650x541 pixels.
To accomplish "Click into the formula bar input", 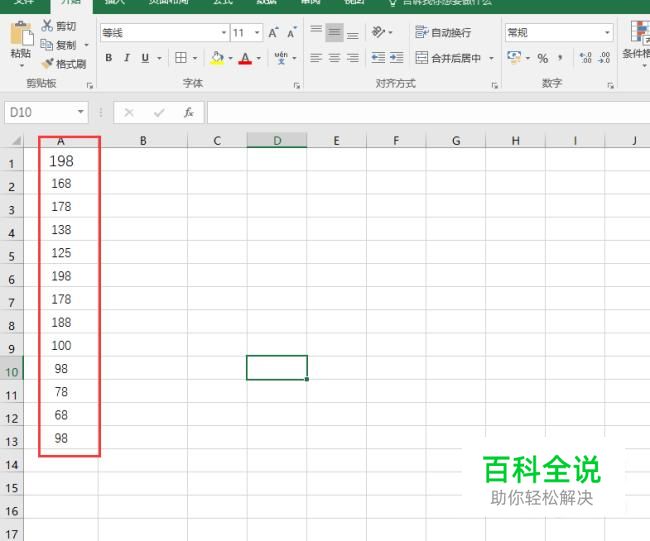I will click(x=429, y=112).
